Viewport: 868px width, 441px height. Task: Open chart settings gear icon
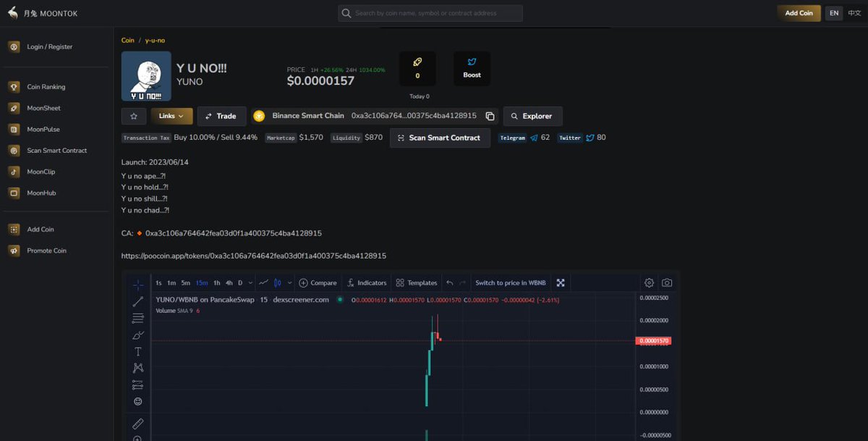coord(649,283)
